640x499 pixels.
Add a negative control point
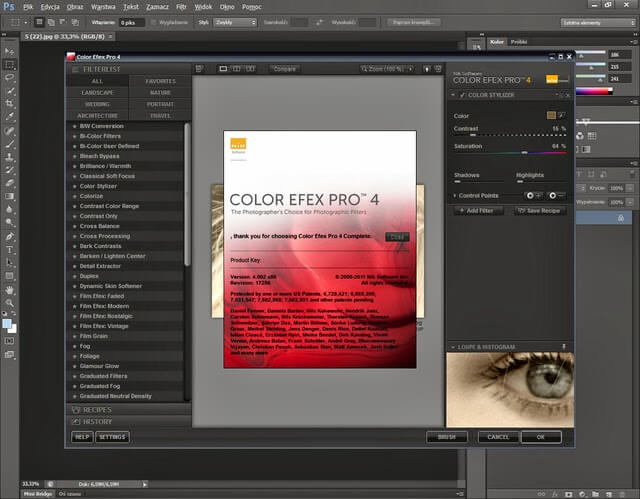coord(556,196)
